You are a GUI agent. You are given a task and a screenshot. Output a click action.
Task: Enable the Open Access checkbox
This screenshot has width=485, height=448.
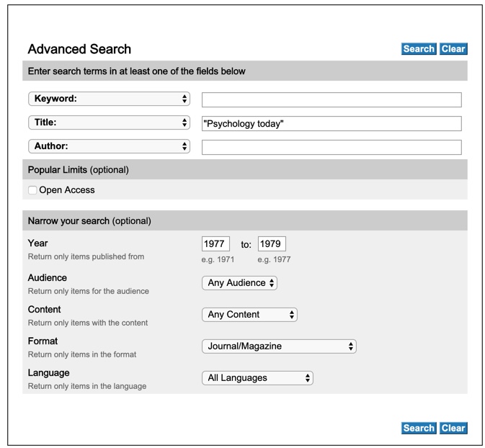click(32, 190)
